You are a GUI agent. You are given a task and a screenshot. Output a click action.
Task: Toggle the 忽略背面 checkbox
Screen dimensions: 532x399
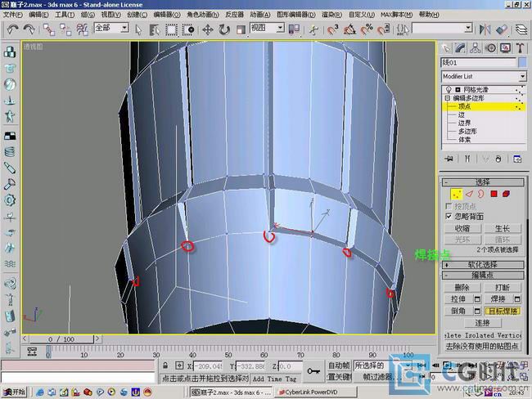(x=449, y=217)
